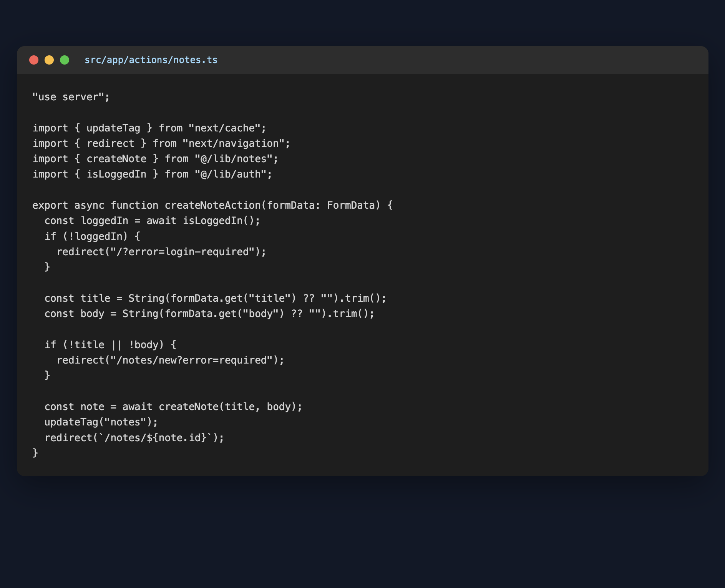Image resolution: width=725 pixels, height=588 pixels.
Task: Click the redirect(`/notes/${note.id}`); line
Action: pyautogui.click(x=134, y=438)
